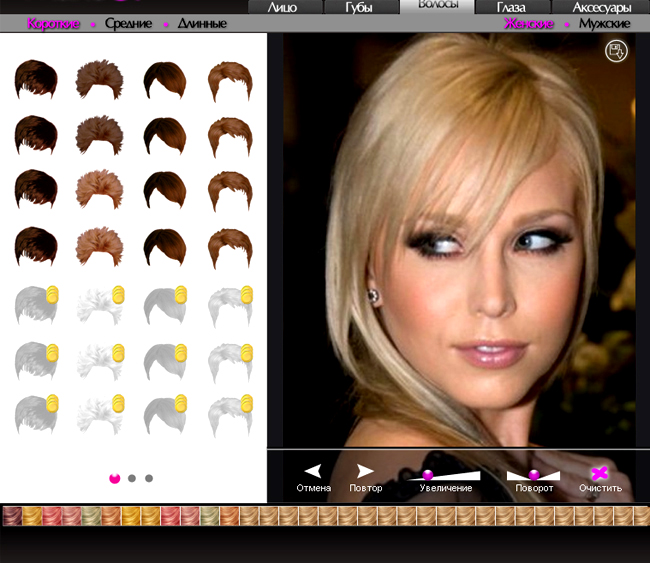Go to second hairstyle page dot

tap(132, 478)
